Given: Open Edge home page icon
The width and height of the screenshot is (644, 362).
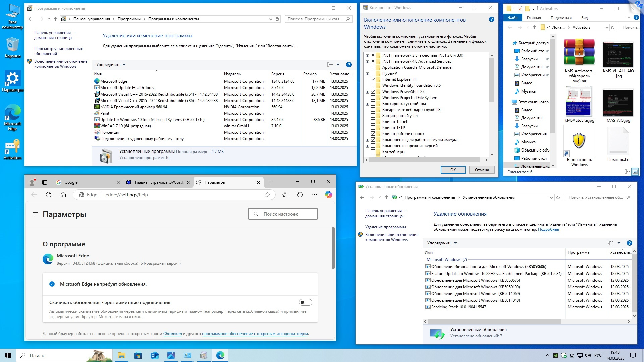Looking at the screenshot, I should click(63, 195).
